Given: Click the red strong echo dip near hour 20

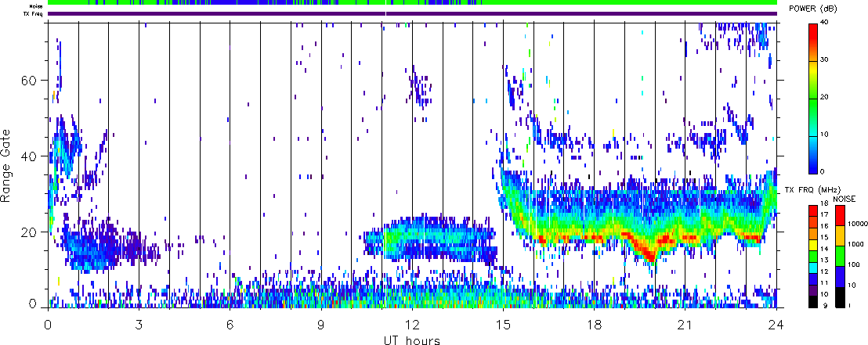Looking at the screenshot, I should click(652, 252).
